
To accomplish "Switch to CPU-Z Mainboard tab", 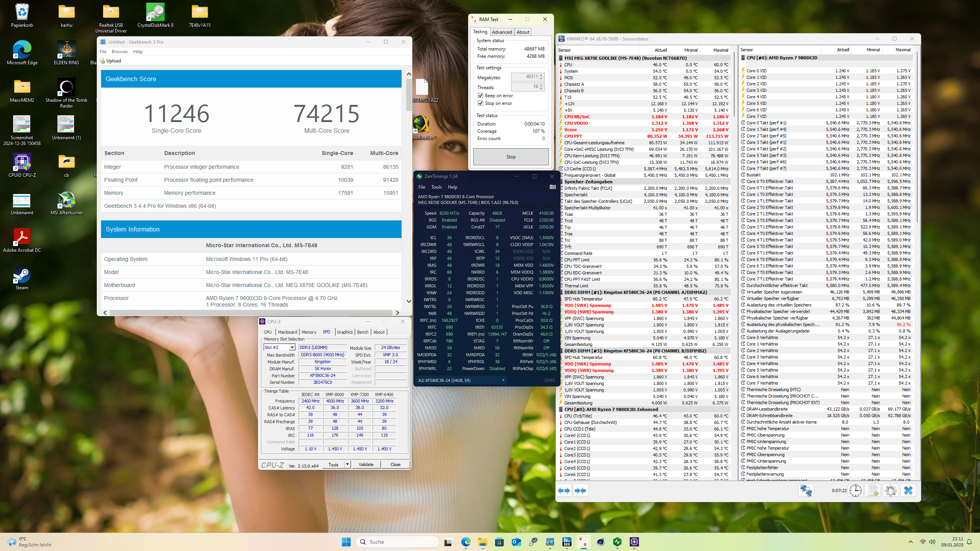I will [x=287, y=332].
